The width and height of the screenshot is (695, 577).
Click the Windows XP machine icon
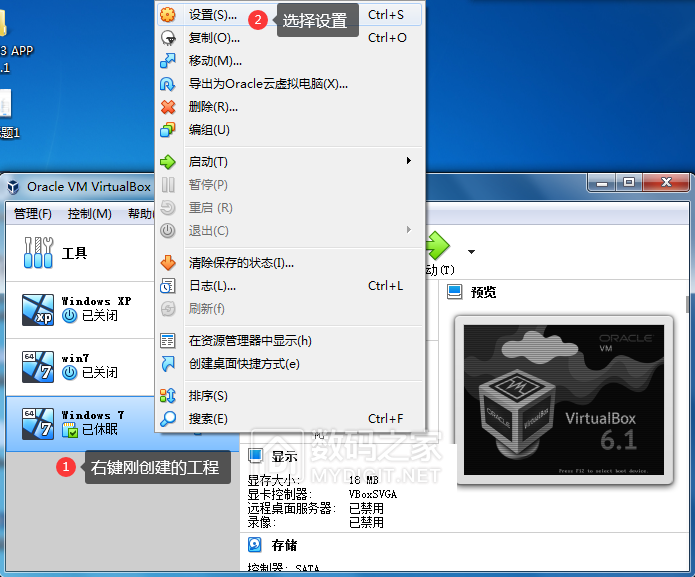coord(38,310)
